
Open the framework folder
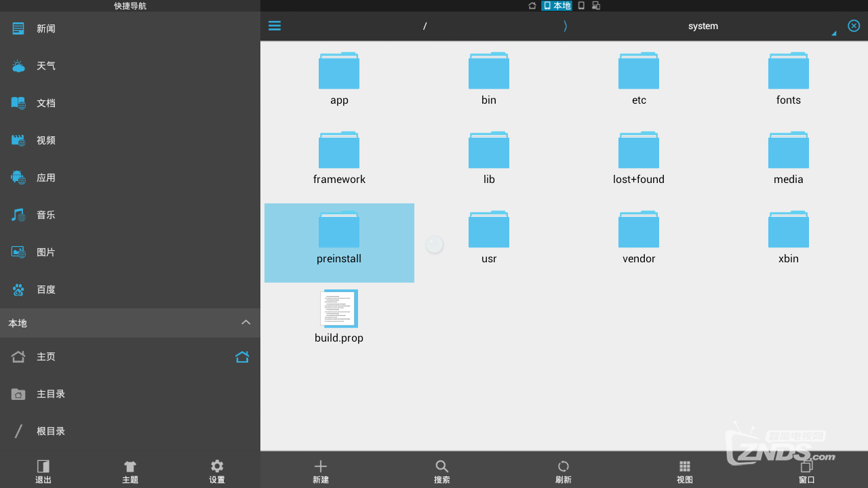[339, 159]
